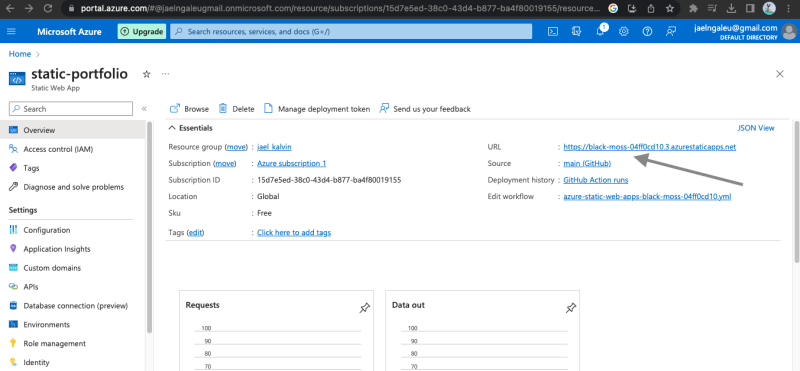The width and height of the screenshot is (800, 371).
Task: Open the more options ellipsis beside the title
Action: point(165,74)
